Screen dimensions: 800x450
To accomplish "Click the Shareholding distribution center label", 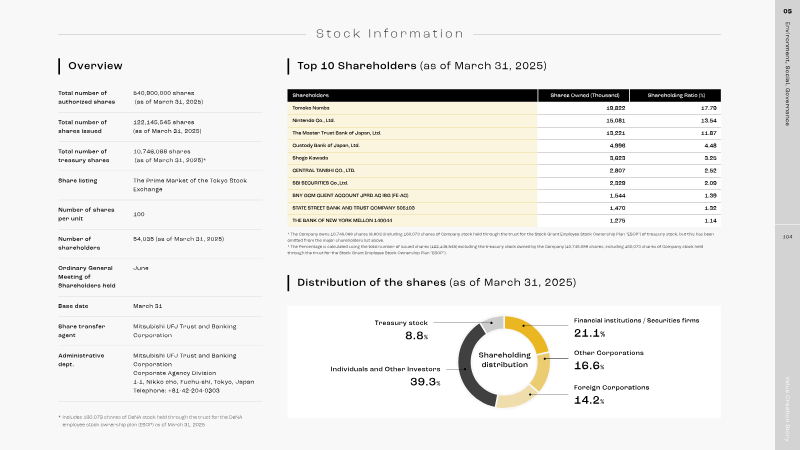I will 504,360.
